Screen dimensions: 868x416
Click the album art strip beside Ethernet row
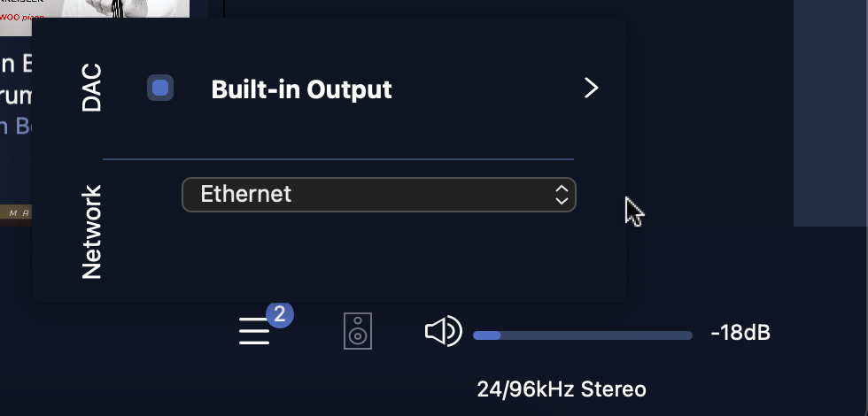pos(16,213)
